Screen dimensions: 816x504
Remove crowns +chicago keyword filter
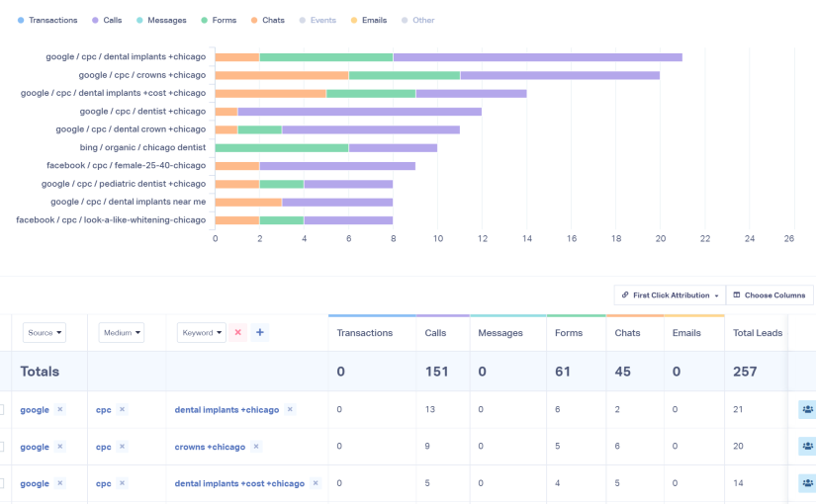[256, 447]
